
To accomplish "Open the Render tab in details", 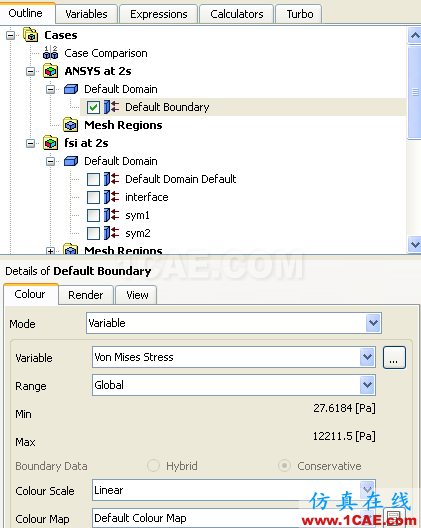I will [86, 295].
